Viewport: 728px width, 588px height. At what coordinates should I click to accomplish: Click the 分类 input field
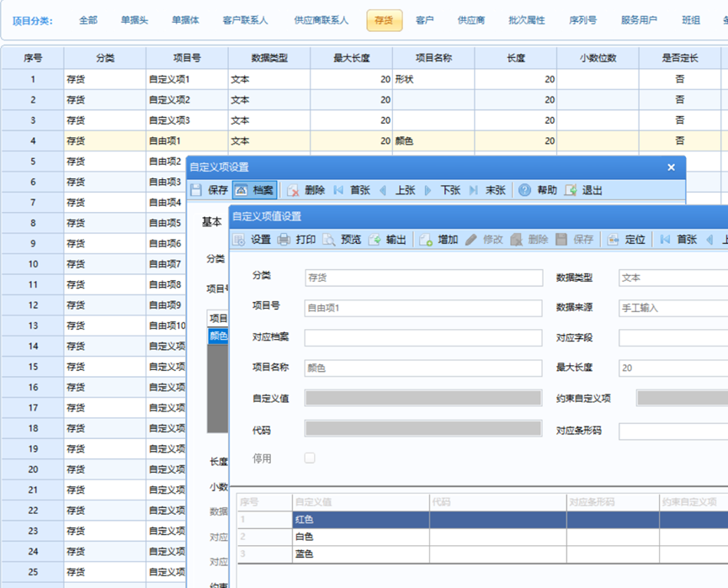point(423,278)
